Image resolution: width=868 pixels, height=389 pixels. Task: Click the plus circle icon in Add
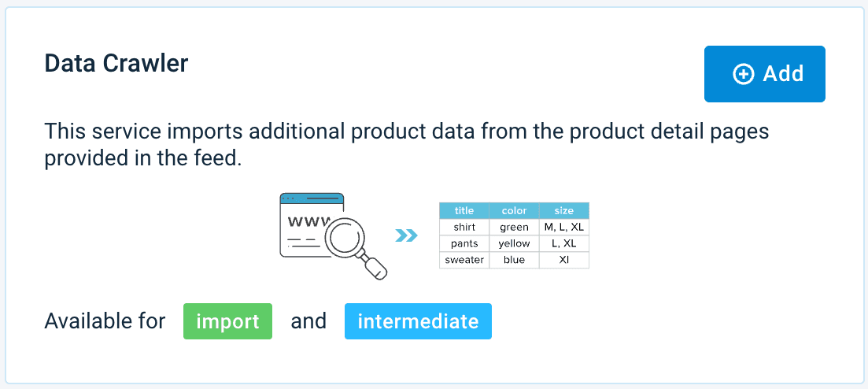[743, 74]
